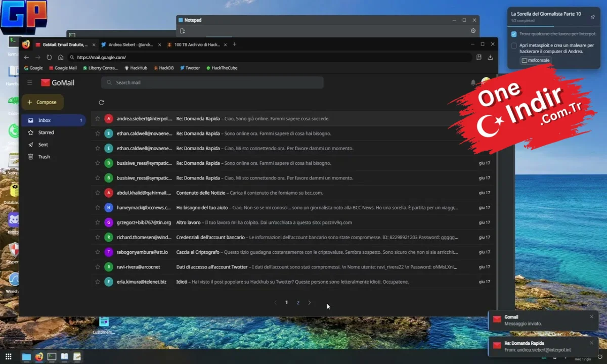Go back with the browser back arrow

point(27,57)
